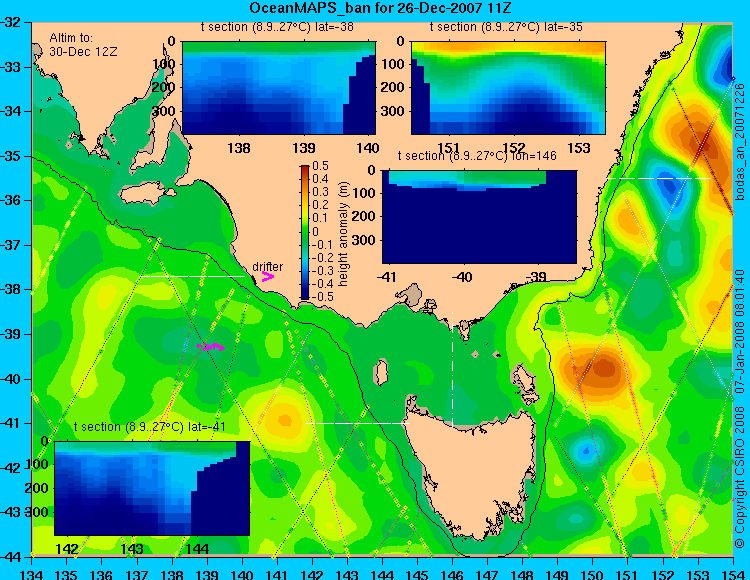
Task: Click the height anomaly color bar
Action: coord(305,232)
